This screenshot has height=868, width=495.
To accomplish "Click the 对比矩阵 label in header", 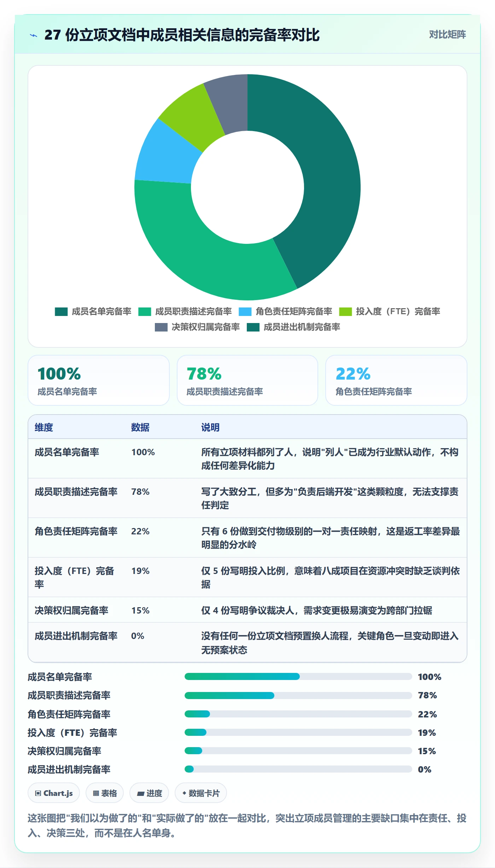I will pos(447,35).
